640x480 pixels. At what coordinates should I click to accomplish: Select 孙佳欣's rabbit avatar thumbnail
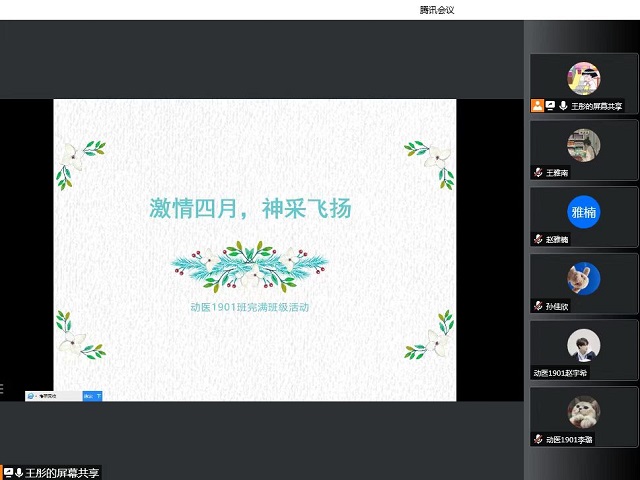point(584,278)
